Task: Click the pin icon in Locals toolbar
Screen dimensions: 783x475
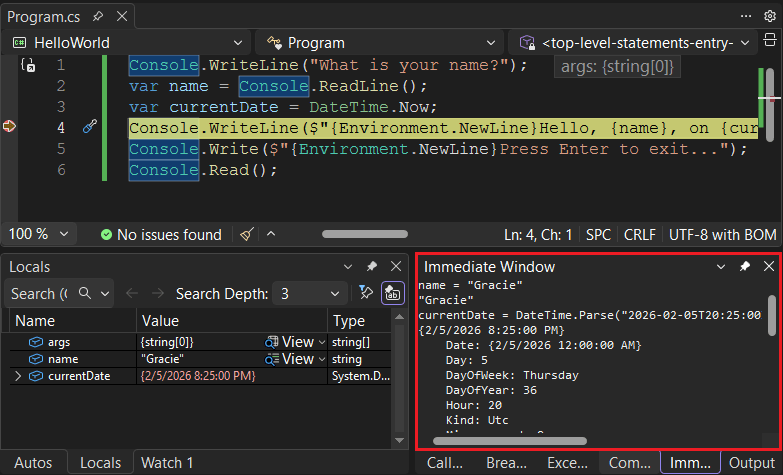Action: (x=366, y=293)
